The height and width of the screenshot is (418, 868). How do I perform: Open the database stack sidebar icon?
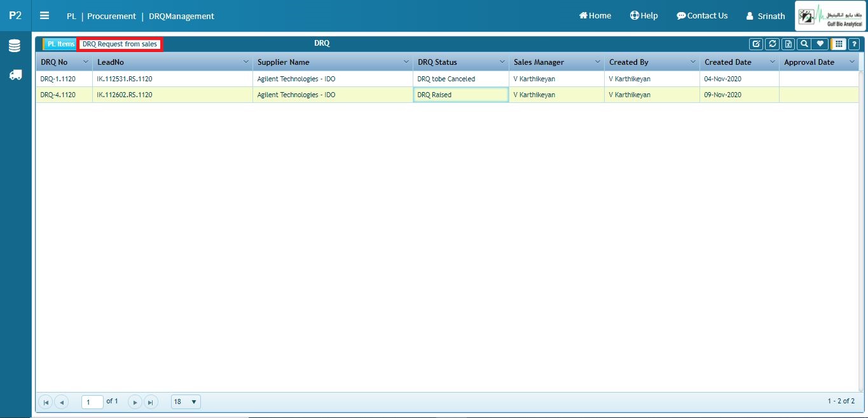(x=15, y=46)
